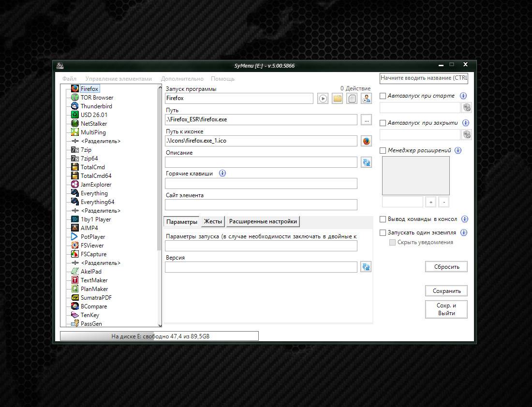Select Everything64 in the tree
Viewport: 532px width, 407px height.
[x=97, y=202]
